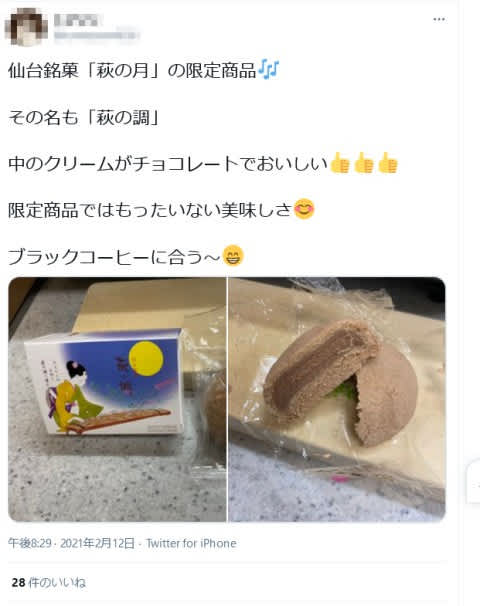Click the blushing smile emoji
The image size is (480, 606).
304,209
